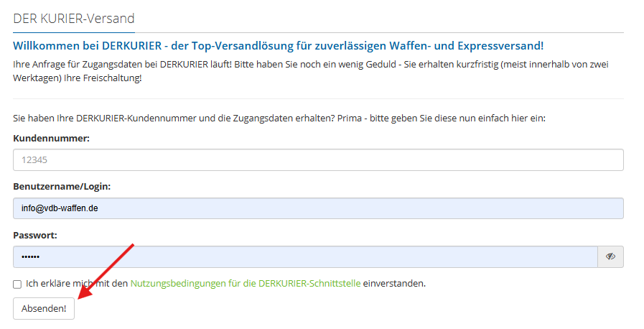Click the 'Sie haben Ihre DERKURIER-Kundennummer' instruction text
The width and height of the screenshot is (644, 329).
tap(279, 118)
